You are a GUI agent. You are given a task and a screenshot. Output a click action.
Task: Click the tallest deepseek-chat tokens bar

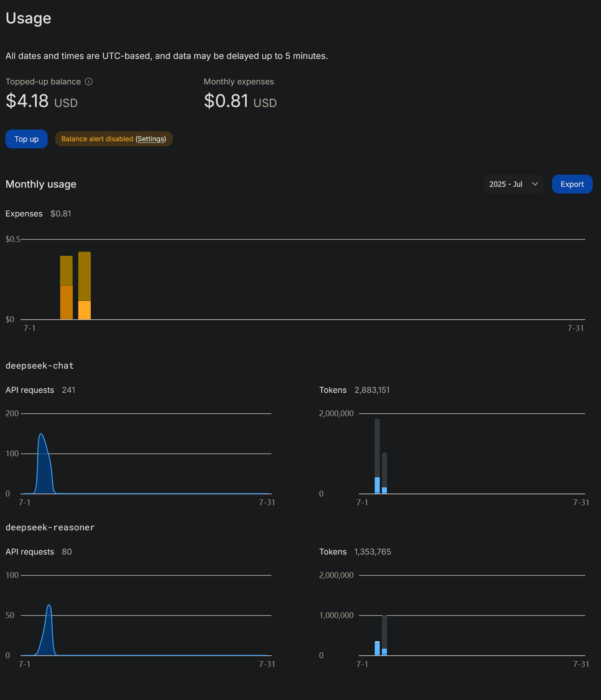[377, 456]
